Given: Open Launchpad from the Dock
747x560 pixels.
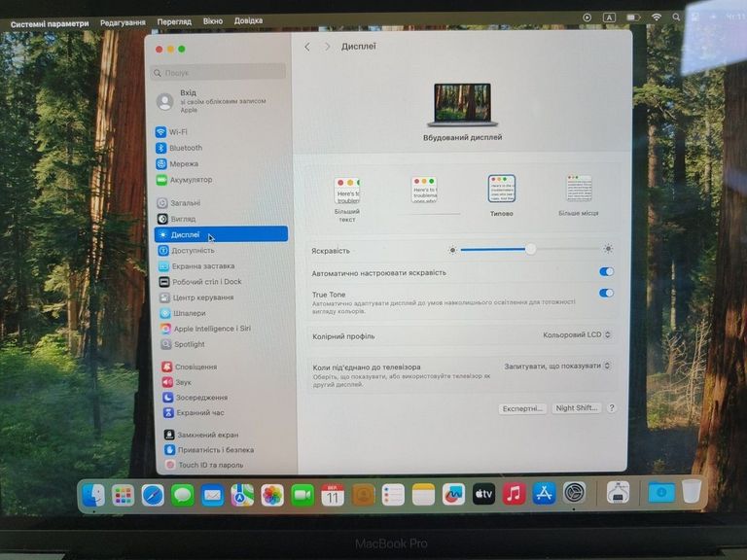Looking at the screenshot, I should (x=123, y=496).
